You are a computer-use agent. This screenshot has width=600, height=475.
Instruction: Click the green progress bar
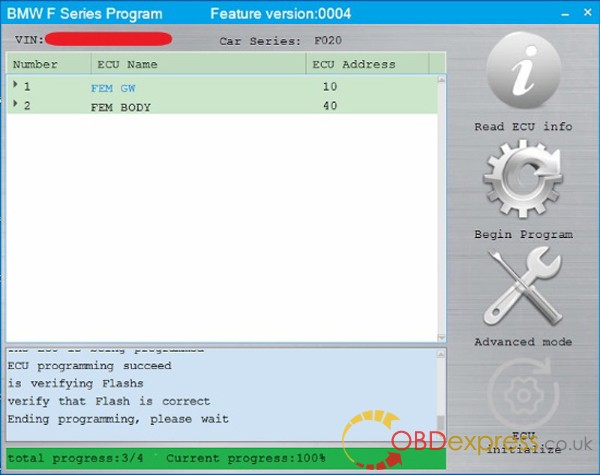coord(226,458)
